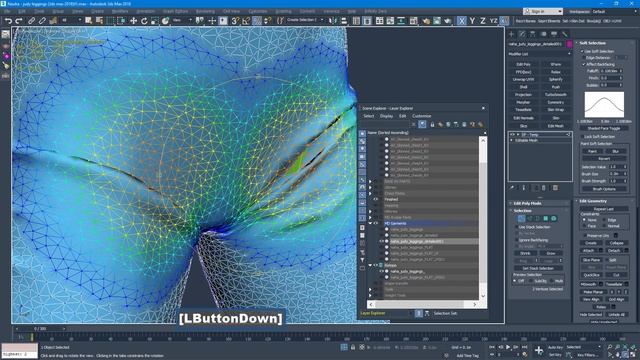The image size is (640, 360).
Task: Collapse the Edit Poly Mode rollout
Action: pyautogui.click(x=511, y=203)
